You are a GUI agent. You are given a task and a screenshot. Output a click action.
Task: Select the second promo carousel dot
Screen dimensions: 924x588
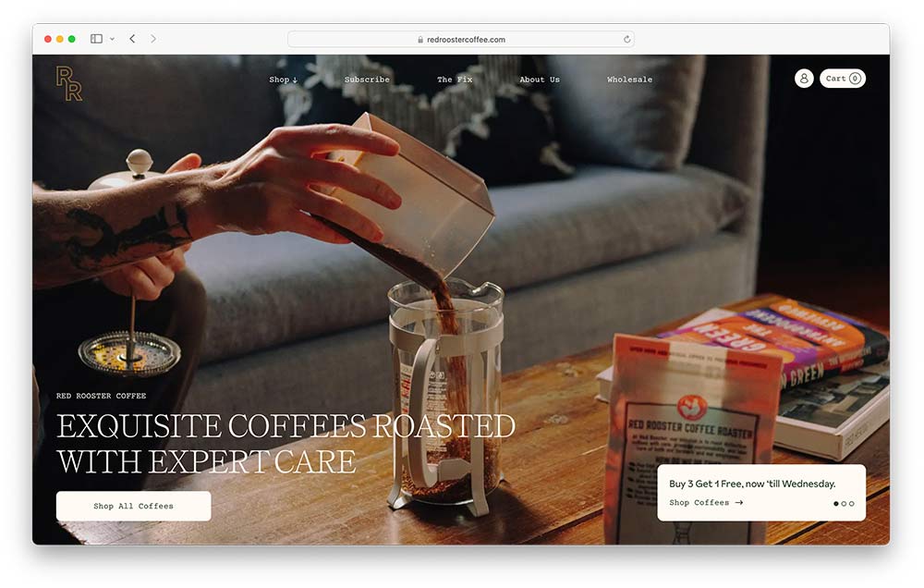click(x=844, y=504)
